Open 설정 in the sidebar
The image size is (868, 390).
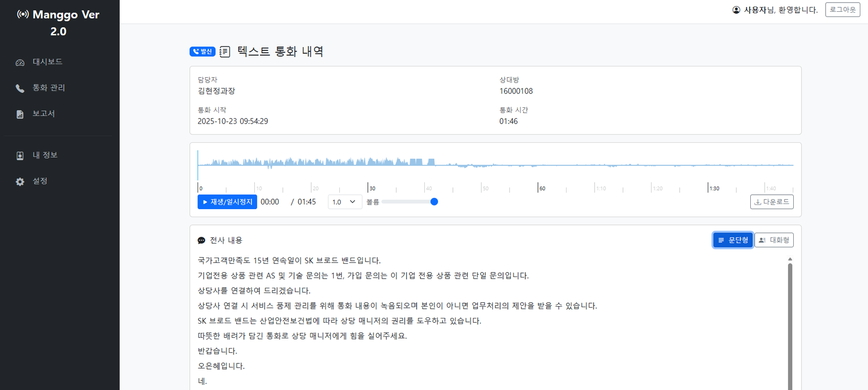click(40, 181)
